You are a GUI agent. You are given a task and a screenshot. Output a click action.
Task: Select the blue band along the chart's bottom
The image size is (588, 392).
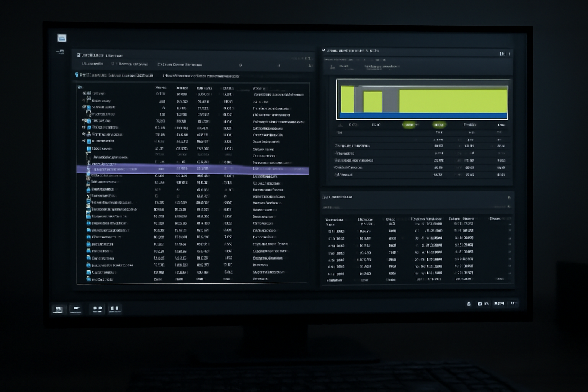coord(423,116)
